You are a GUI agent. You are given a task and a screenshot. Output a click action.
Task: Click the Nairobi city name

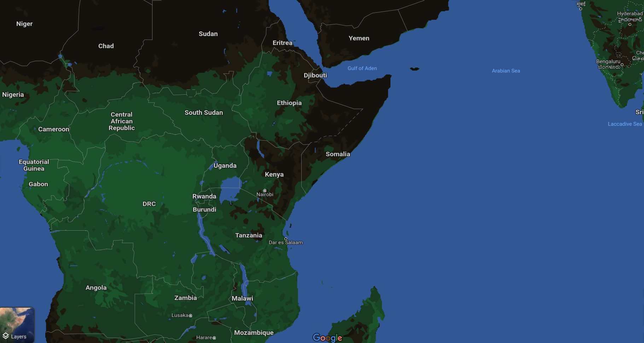[265, 195]
